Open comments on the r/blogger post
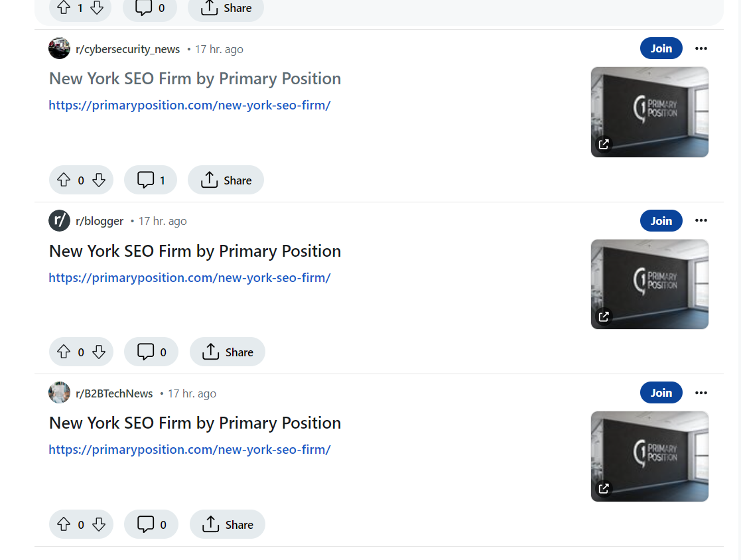 click(151, 352)
